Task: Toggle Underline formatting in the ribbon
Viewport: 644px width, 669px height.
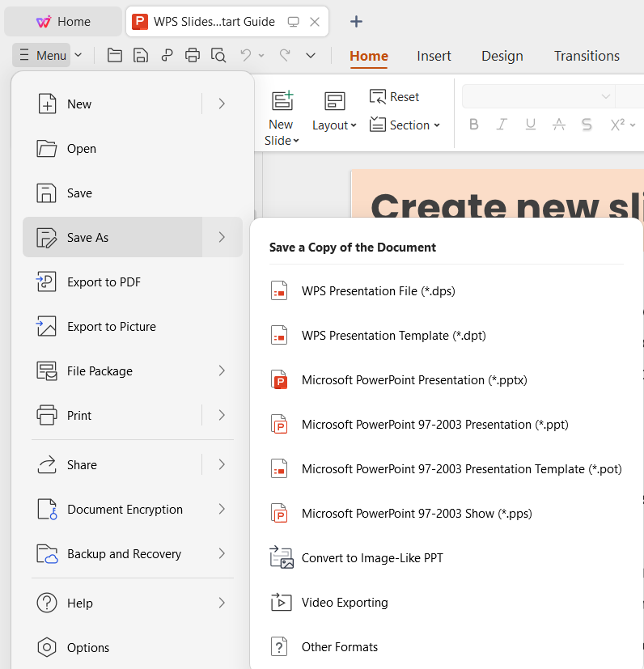Action: [530, 125]
